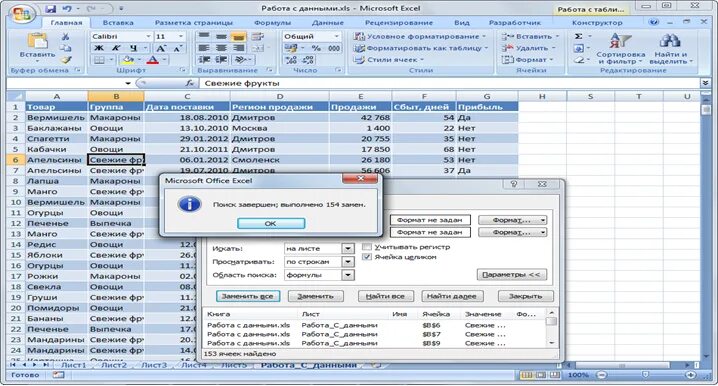Open the number format 'Общий' dropdown
718x386 pixels.
click(x=337, y=36)
